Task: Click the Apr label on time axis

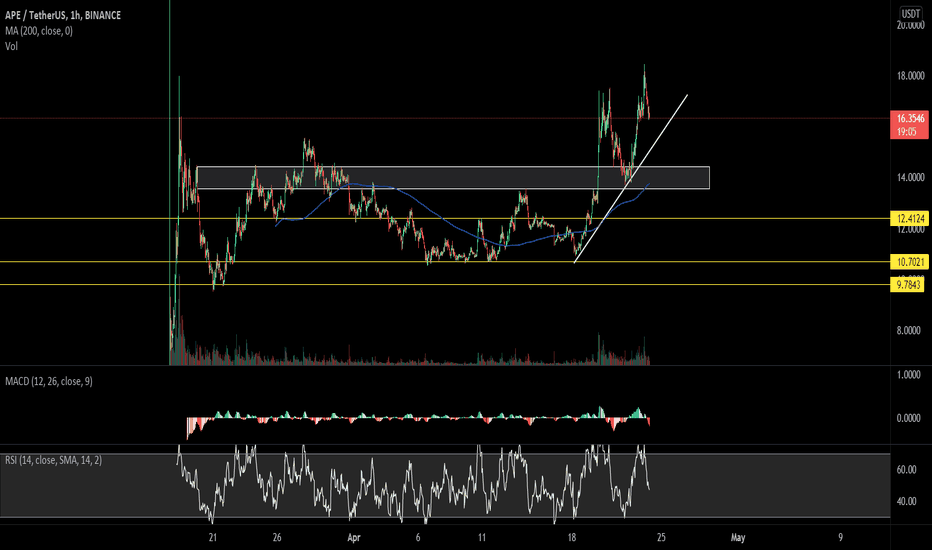Action: point(354,538)
